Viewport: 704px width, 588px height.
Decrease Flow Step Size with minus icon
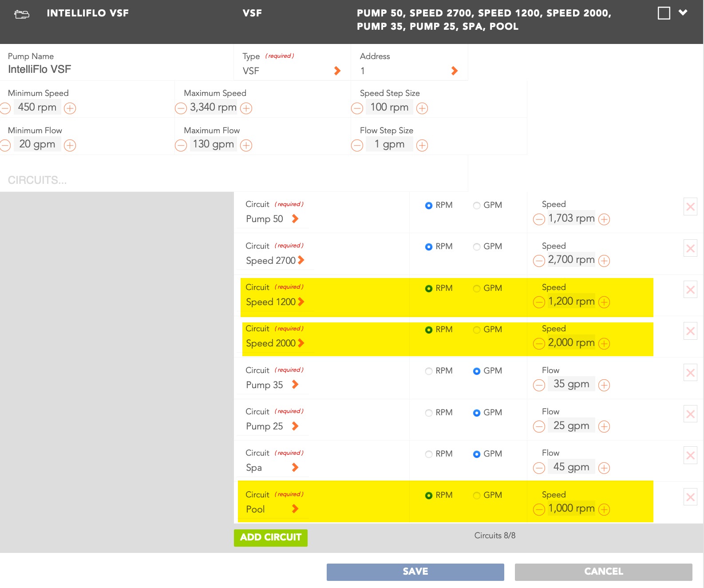click(x=357, y=145)
